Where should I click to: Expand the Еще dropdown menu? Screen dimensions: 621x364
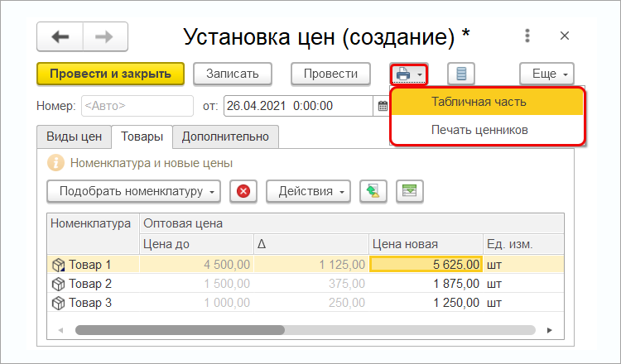coord(546,74)
